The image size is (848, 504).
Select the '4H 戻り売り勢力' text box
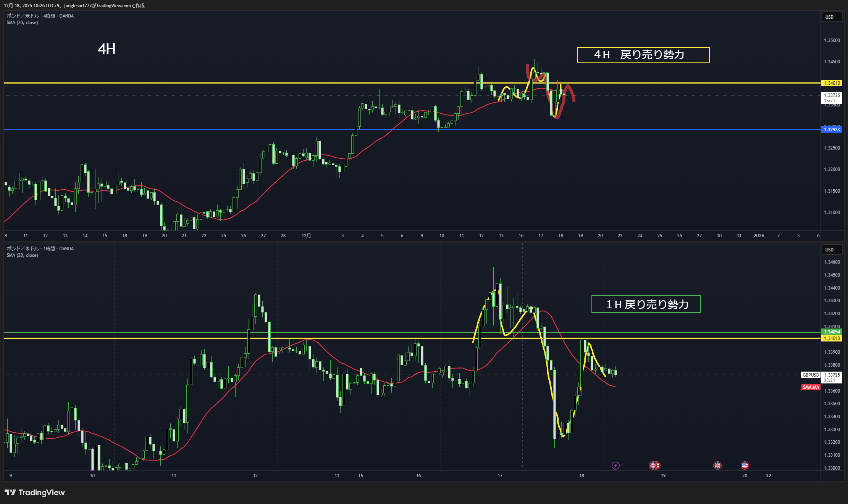643,55
